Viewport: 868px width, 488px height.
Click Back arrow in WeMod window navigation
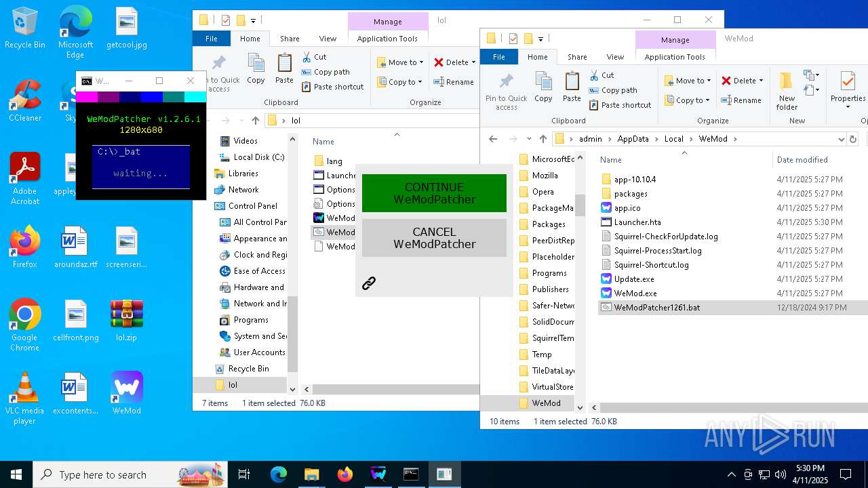(493, 139)
